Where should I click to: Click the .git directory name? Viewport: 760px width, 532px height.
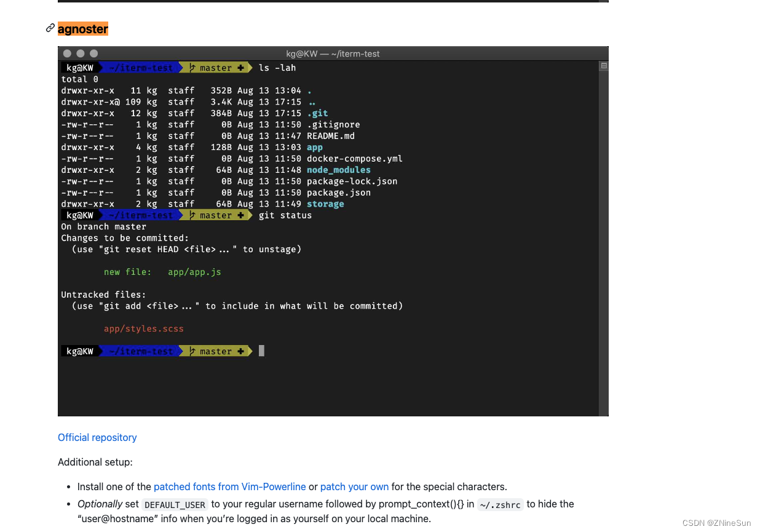[x=317, y=113]
